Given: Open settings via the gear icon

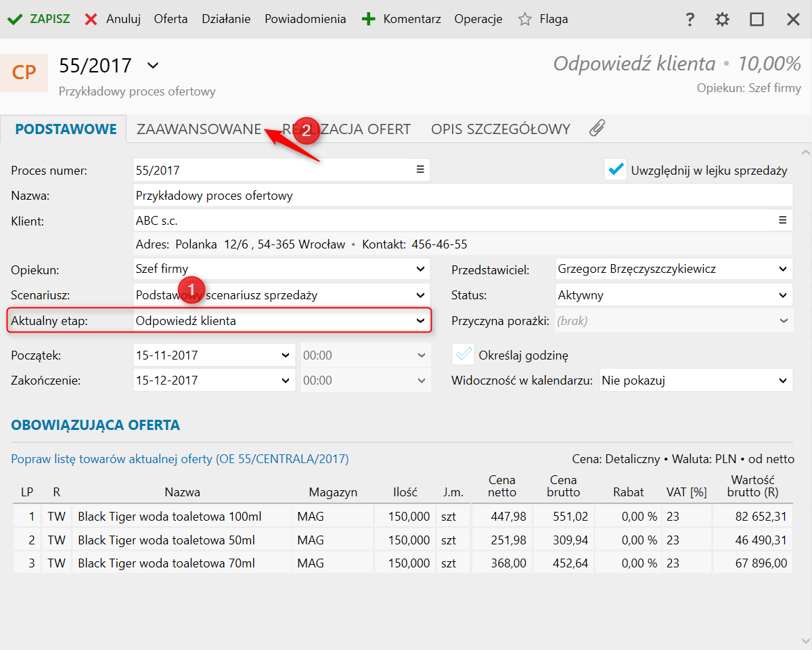Looking at the screenshot, I should click(x=722, y=19).
